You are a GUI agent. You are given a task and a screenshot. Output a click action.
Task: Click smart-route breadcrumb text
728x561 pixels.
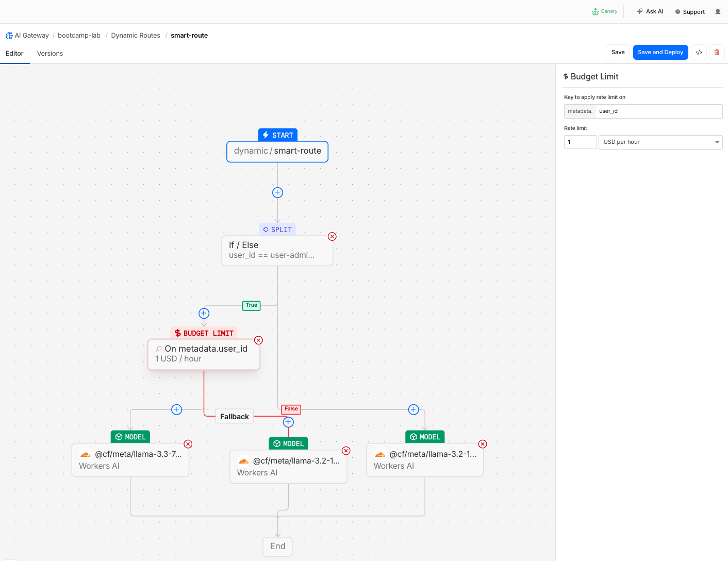[189, 36]
